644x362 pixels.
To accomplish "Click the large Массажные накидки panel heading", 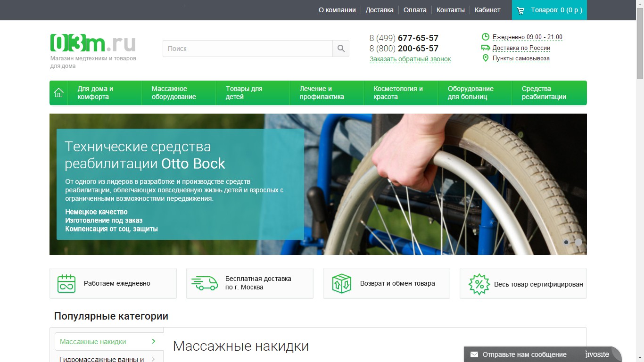I will [241, 346].
